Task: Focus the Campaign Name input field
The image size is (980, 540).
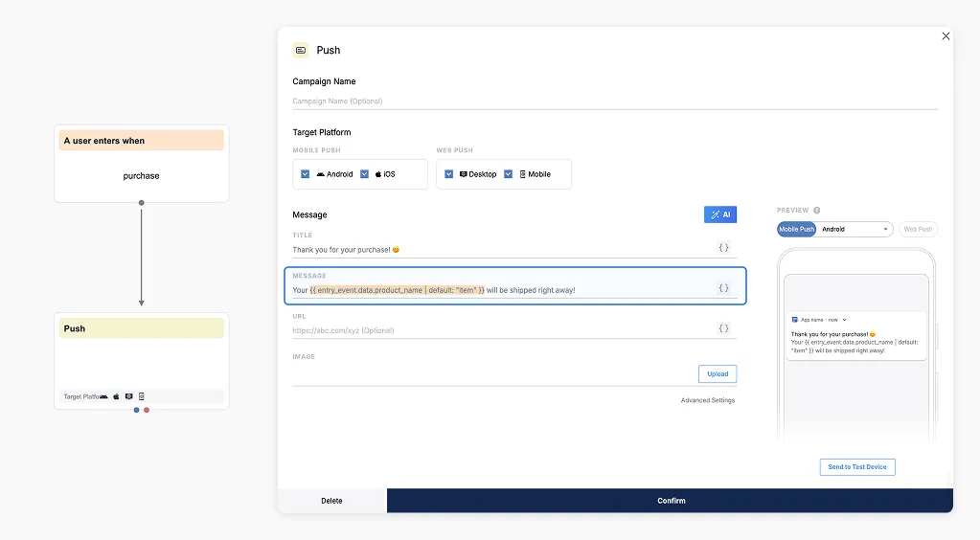Action: (x=615, y=101)
